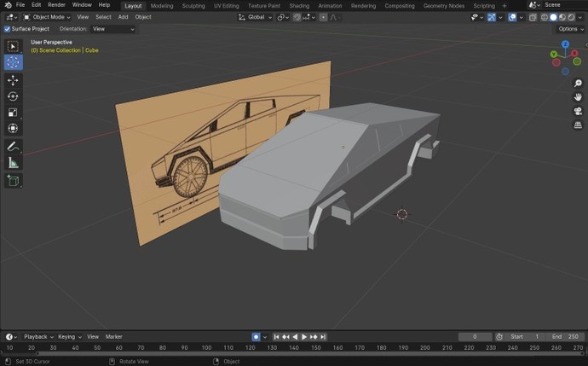Toggle snapping magnet button
This screenshot has height=366, width=588.
click(297, 17)
